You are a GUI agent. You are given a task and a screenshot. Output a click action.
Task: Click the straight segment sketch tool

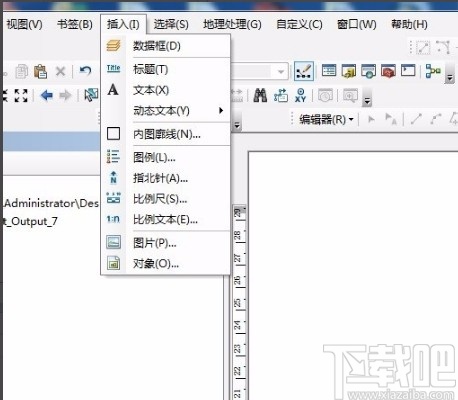[416, 119]
